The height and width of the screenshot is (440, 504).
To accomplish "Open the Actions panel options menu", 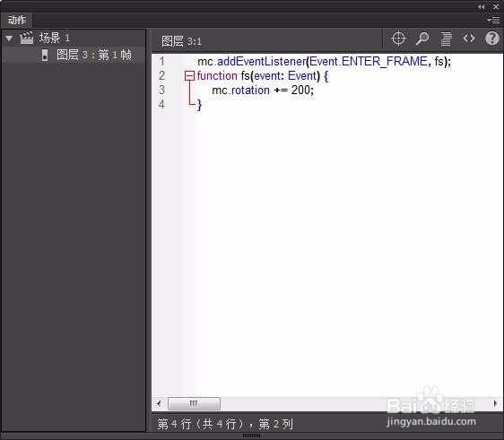I will click(493, 21).
